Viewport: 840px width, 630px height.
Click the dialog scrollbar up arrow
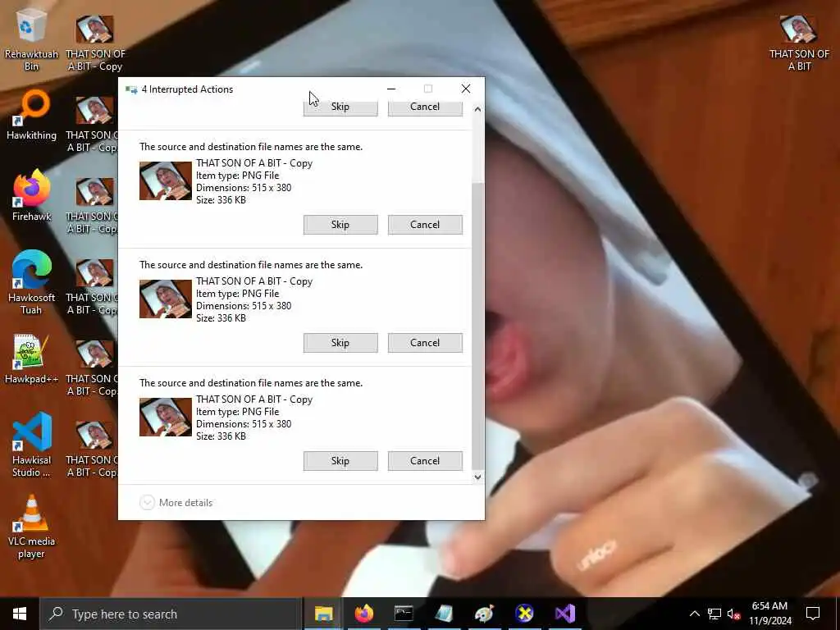[x=477, y=109]
